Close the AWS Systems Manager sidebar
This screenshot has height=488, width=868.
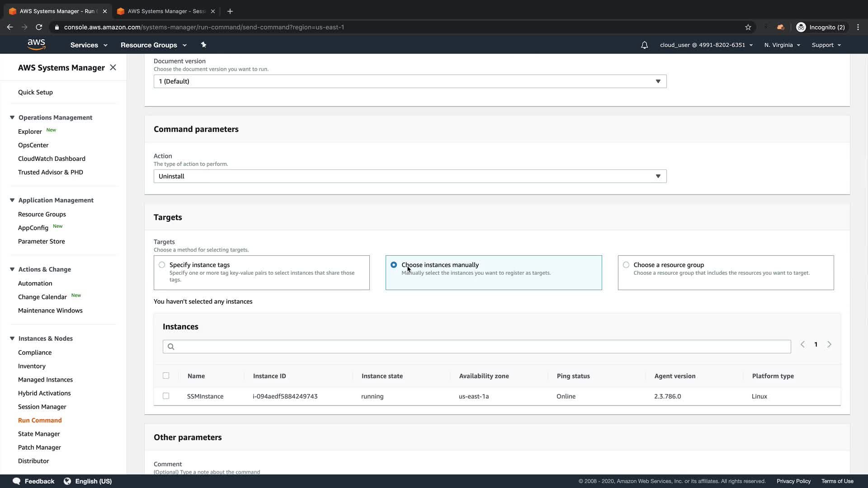coord(113,67)
